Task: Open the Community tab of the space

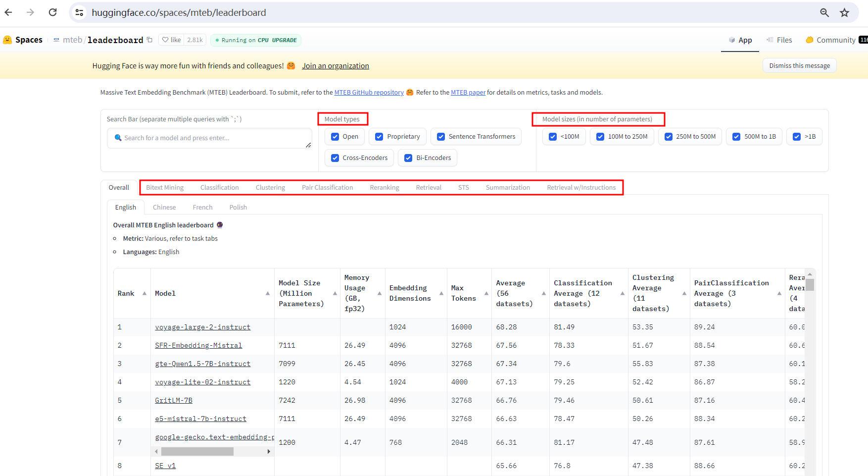Action: pyautogui.click(x=836, y=40)
